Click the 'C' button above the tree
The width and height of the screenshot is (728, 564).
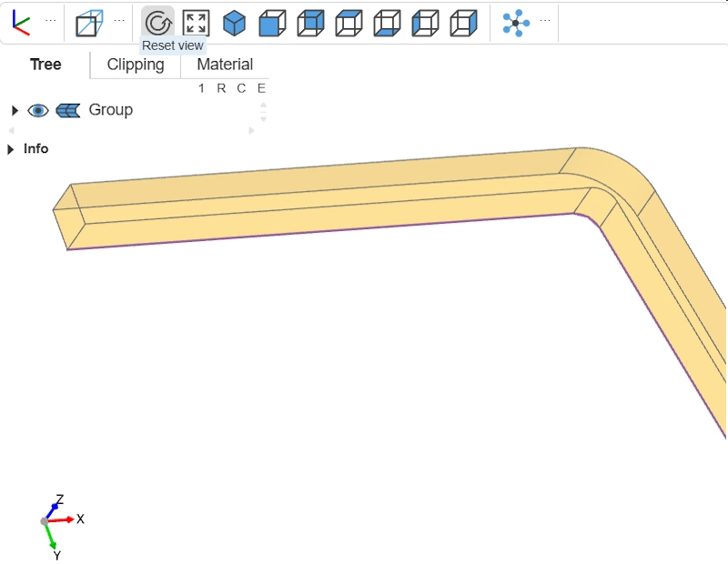(x=242, y=88)
